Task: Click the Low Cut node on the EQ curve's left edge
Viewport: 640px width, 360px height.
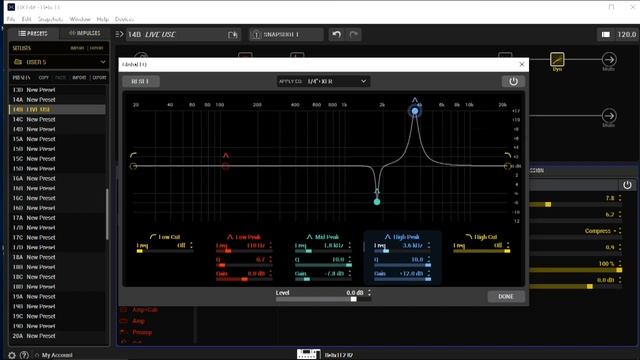Action: point(133,166)
